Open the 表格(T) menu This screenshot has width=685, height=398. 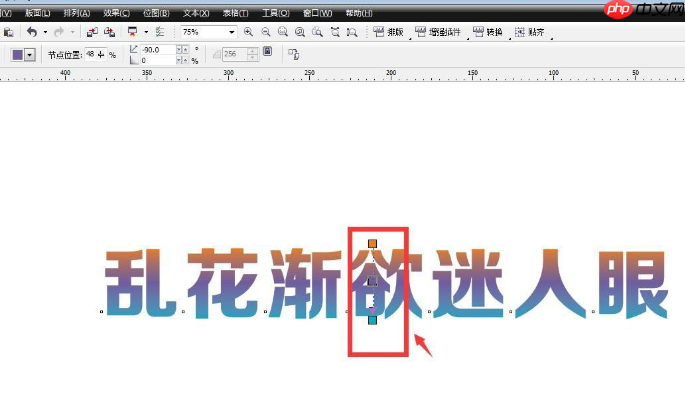235,13
